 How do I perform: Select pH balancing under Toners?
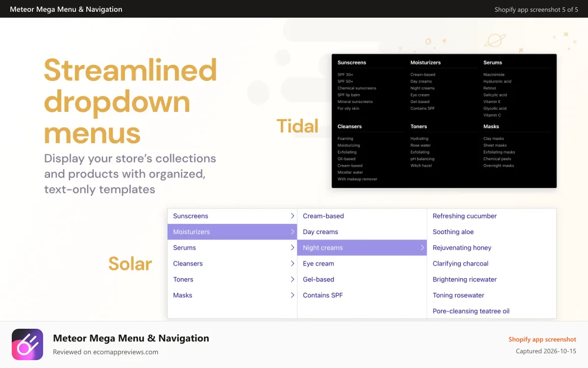(x=422, y=159)
